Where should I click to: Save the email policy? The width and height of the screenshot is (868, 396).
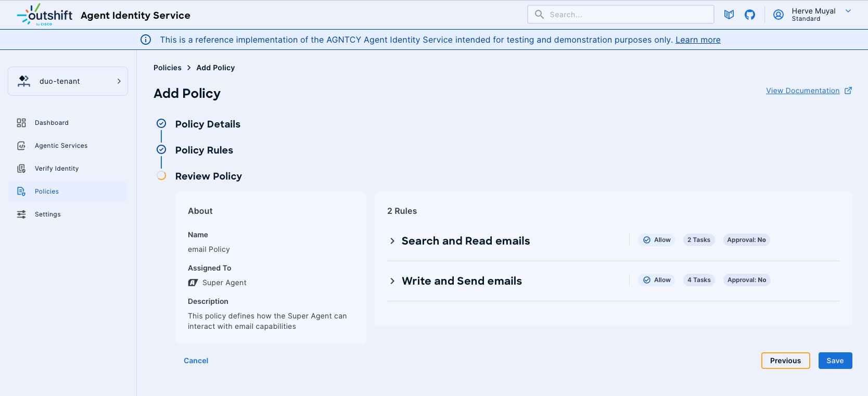[835, 361]
